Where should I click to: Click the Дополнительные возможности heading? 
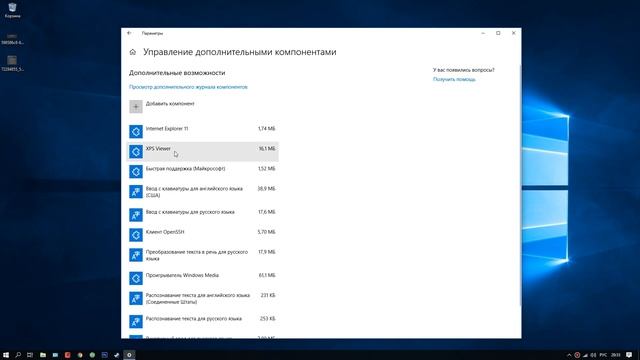point(177,73)
